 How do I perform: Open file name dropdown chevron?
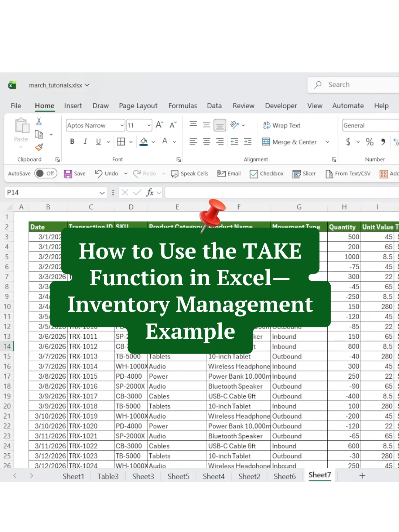(87, 85)
